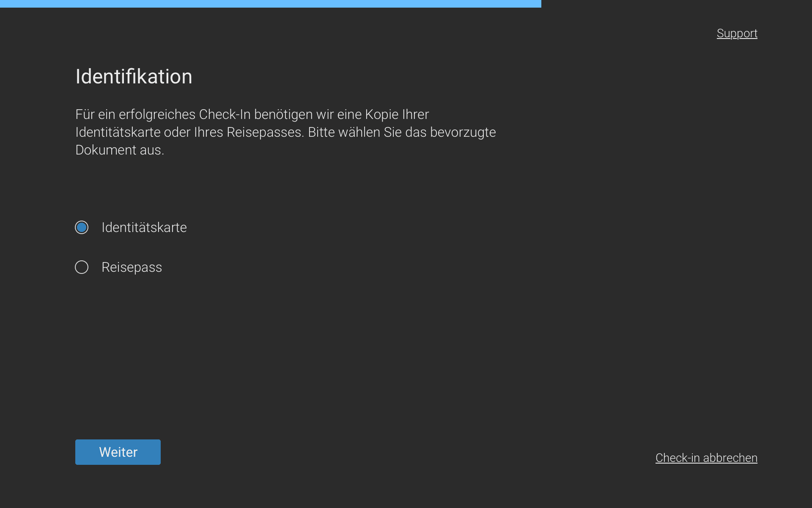Click the Identifikation heading
Image resolution: width=812 pixels, height=508 pixels.
[x=134, y=77]
